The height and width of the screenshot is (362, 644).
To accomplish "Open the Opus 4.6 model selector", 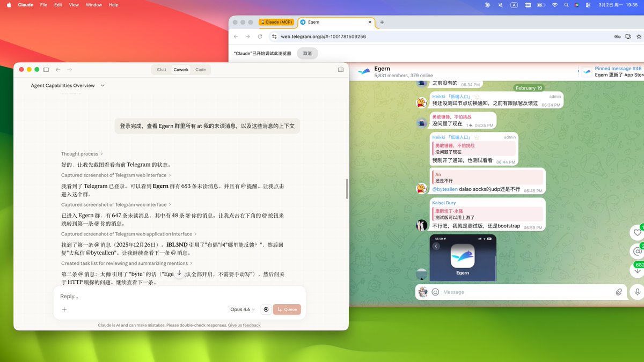I will tap(243, 309).
